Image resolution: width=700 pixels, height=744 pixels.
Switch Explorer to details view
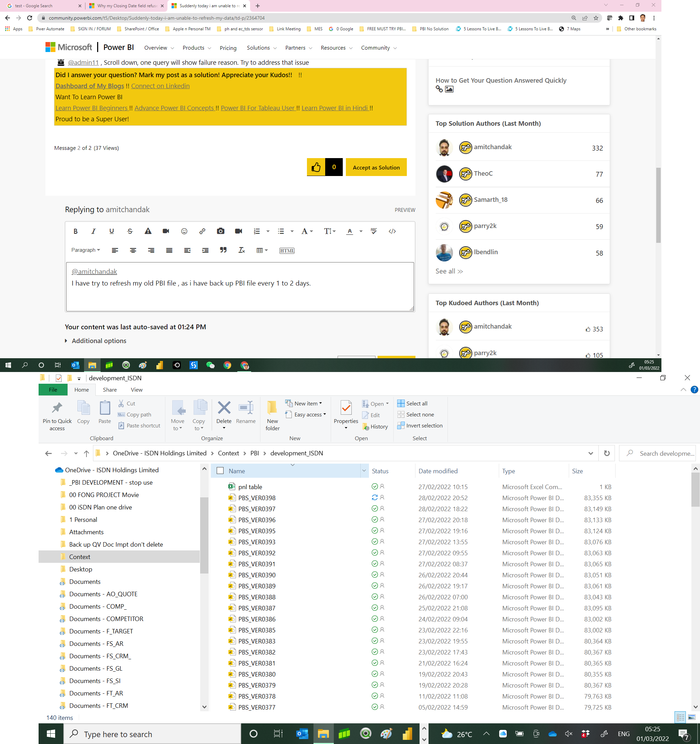(680, 717)
